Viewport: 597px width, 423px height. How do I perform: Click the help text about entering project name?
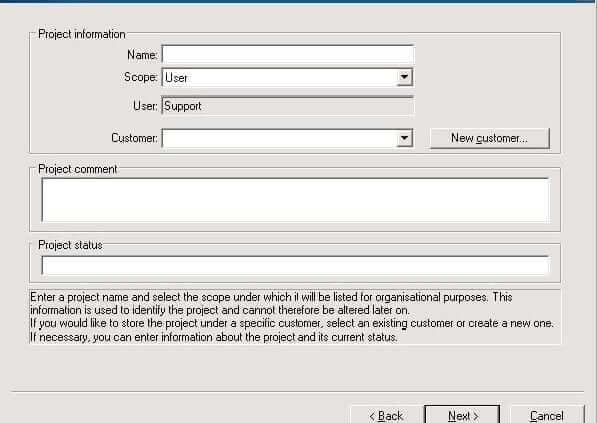coord(292,317)
